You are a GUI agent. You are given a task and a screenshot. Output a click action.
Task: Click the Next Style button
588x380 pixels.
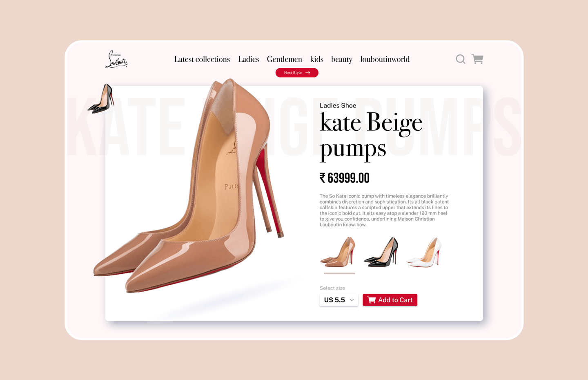click(297, 73)
